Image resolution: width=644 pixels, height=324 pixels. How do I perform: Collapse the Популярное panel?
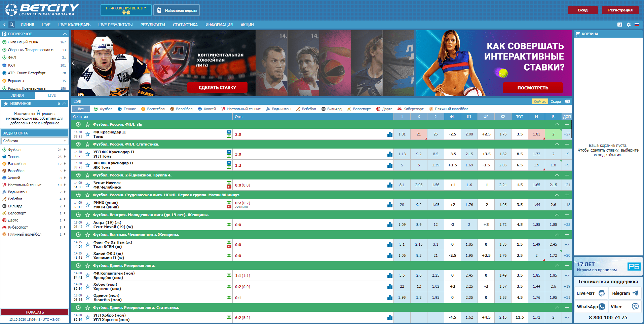65,34
